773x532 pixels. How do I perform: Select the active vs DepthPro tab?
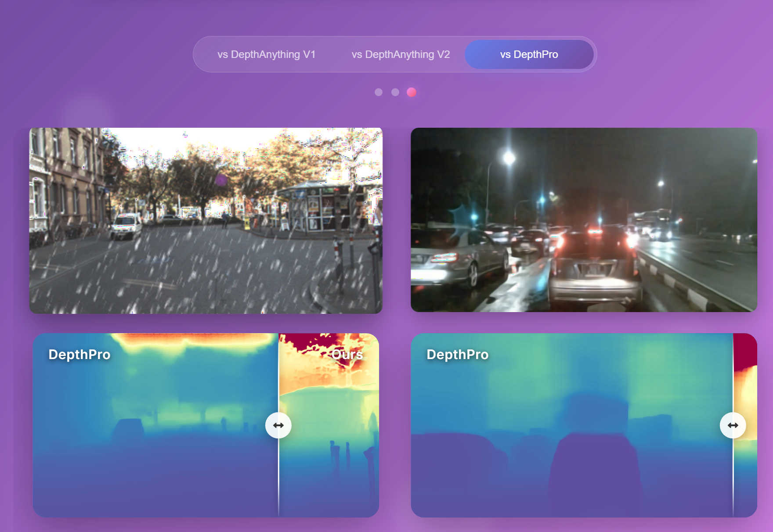click(529, 54)
